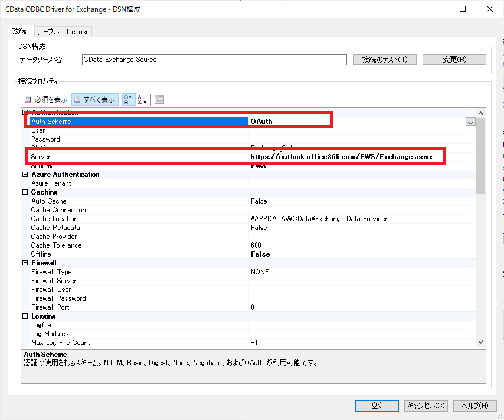Click the property grid scrollbar thumb
This screenshot has width=504, height=420.
pyautogui.click(x=480, y=156)
